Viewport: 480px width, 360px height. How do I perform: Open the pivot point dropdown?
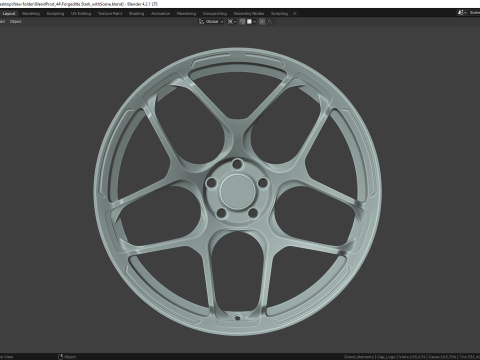coord(232,22)
